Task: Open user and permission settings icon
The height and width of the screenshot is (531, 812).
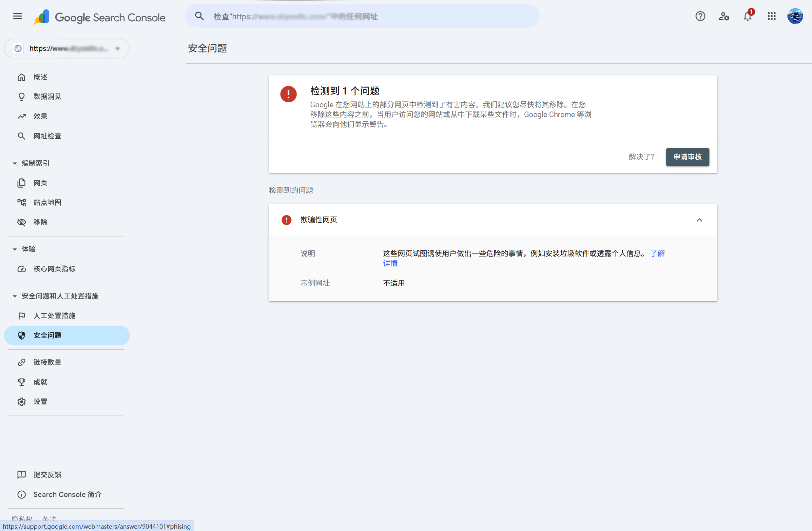Action: pos(724,16)
